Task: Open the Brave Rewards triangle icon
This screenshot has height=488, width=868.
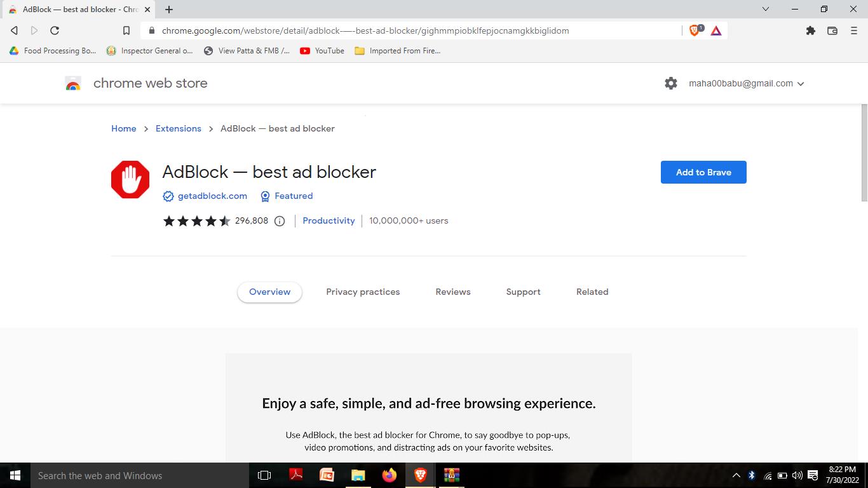Action: (x=716, y=30)
